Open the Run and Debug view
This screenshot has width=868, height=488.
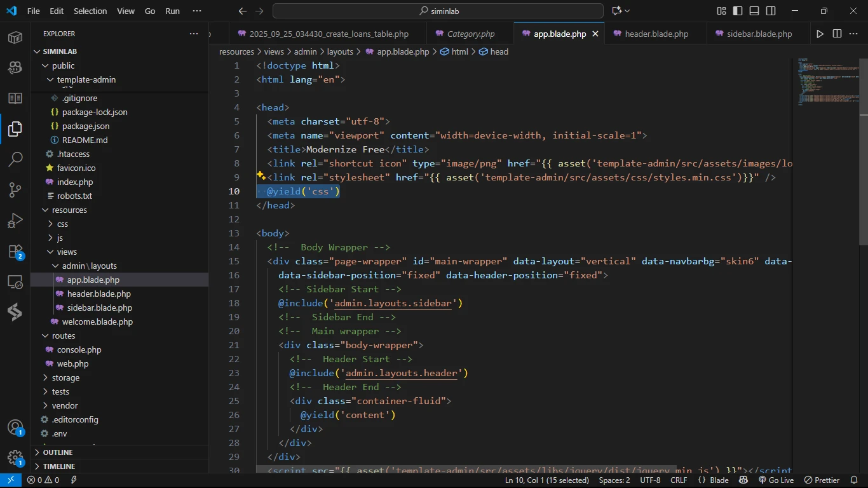15,221
